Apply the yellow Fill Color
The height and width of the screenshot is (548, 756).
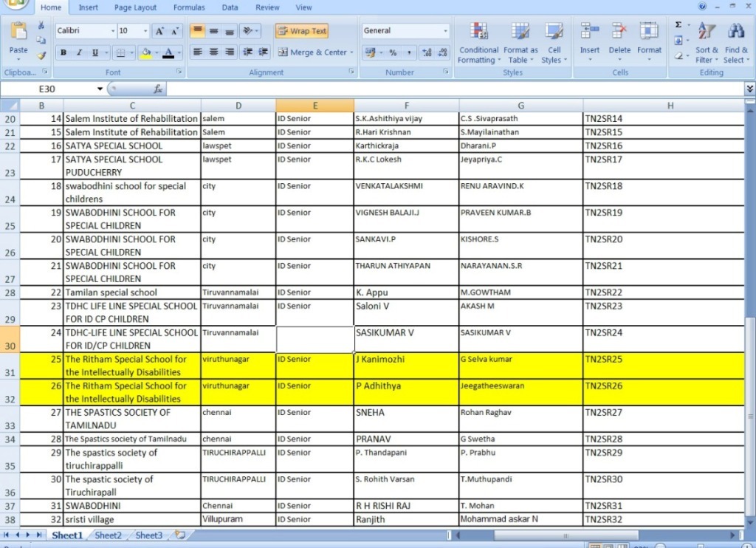pyautogui.click(x=145, y=52)
